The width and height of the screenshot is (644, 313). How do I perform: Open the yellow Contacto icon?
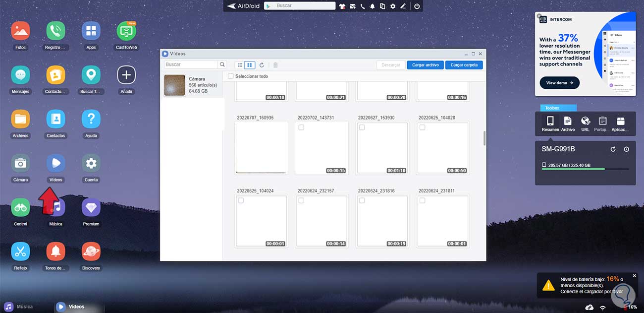click(x=55, y=75)
